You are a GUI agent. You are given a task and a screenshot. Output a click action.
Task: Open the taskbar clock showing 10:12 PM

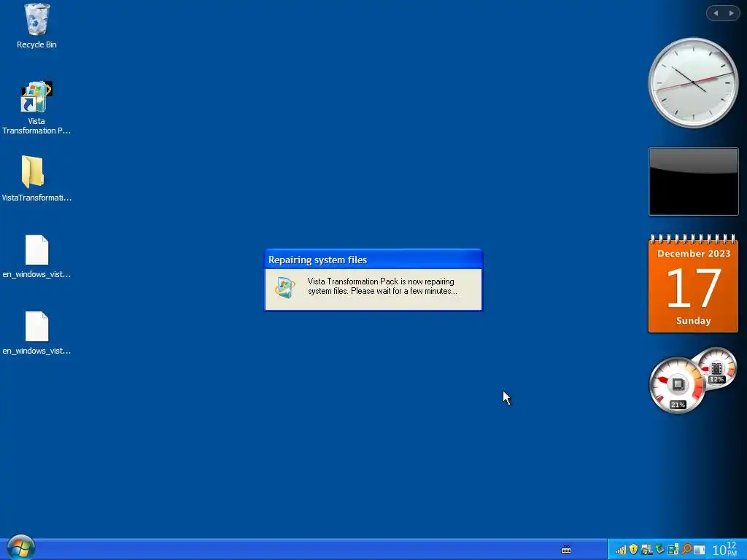pos(725,550)
